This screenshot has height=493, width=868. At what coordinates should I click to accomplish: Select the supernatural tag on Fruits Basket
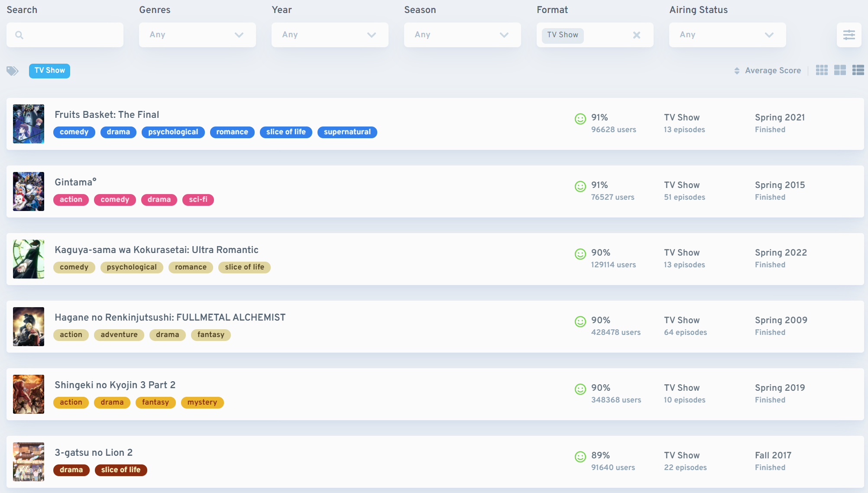[x=347, y=132]
